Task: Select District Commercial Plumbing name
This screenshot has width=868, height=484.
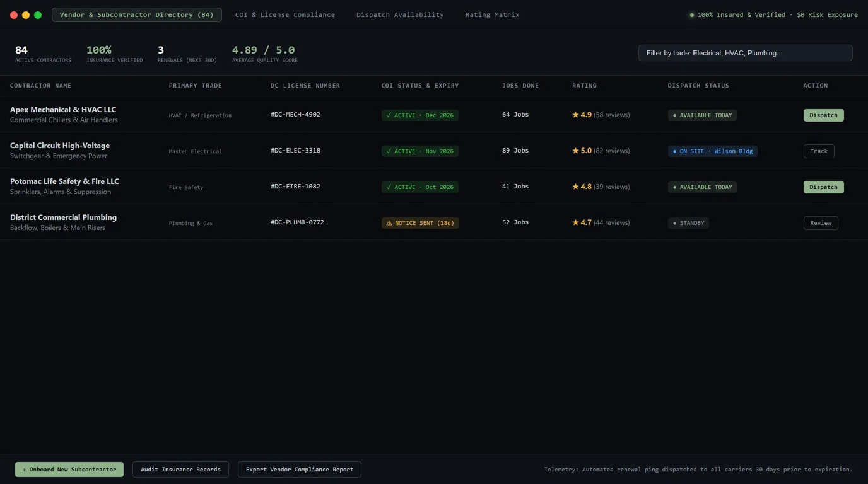Action: pos(63,217)
